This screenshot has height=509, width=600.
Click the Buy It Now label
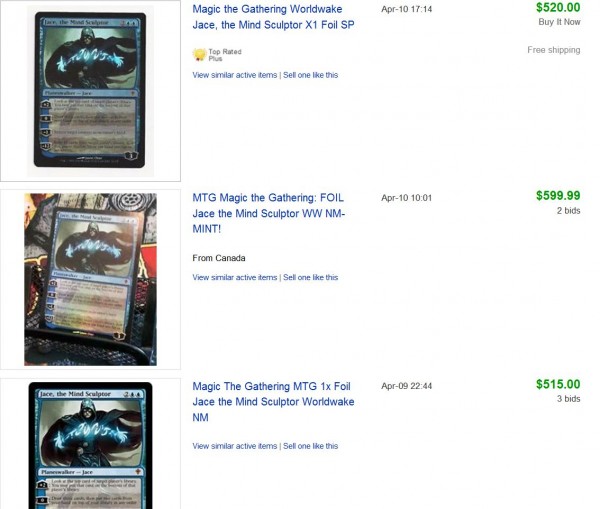(x=559, y=22)
